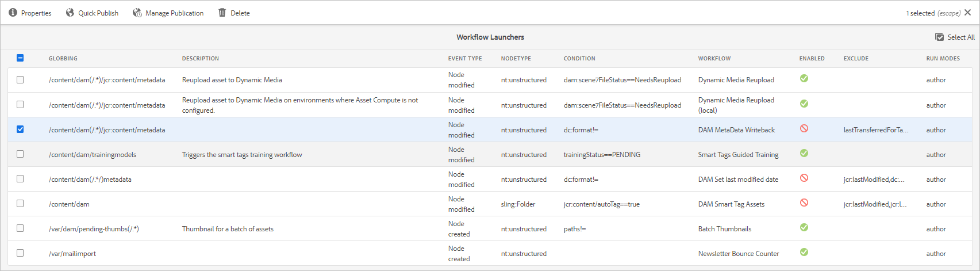Open the Smart Tags Guided Training row
This screenshot has width=980, height=271.
point(738,155)
